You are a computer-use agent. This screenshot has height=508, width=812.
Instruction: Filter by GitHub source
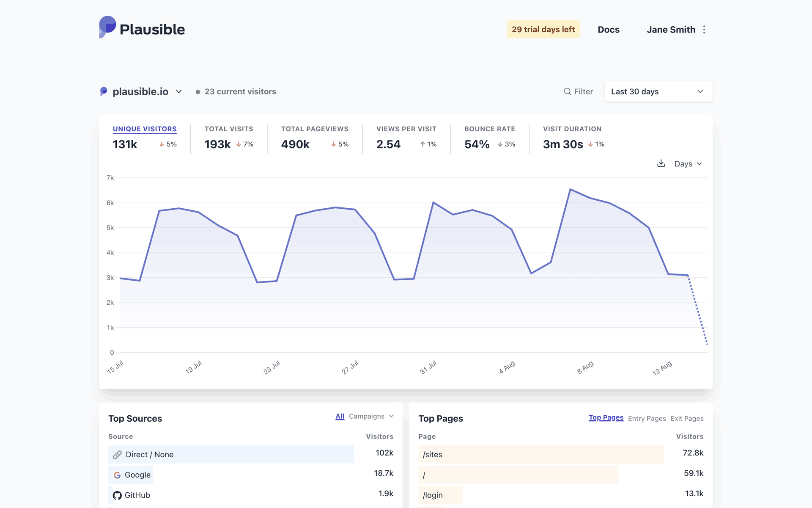(x=137, y=495)
